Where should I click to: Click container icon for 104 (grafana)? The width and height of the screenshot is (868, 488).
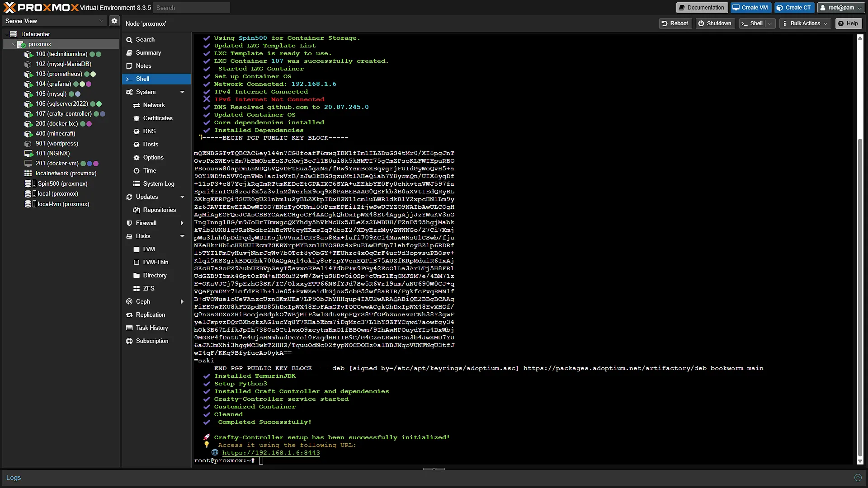coord(28,84)
